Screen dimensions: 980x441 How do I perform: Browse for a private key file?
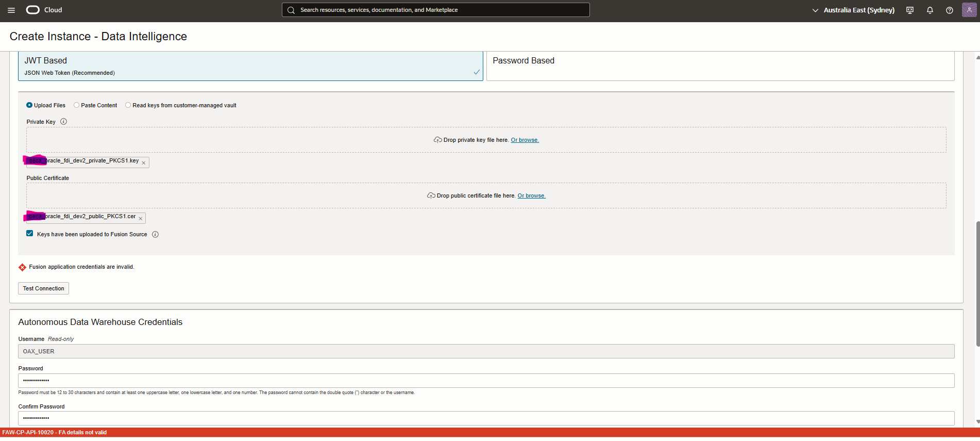click(525, 140)
